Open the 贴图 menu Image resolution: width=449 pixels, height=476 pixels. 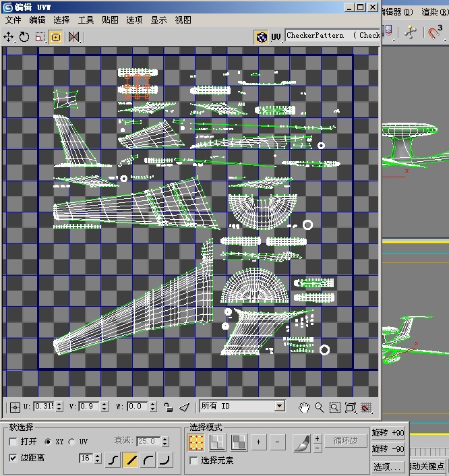pos(110,20)
